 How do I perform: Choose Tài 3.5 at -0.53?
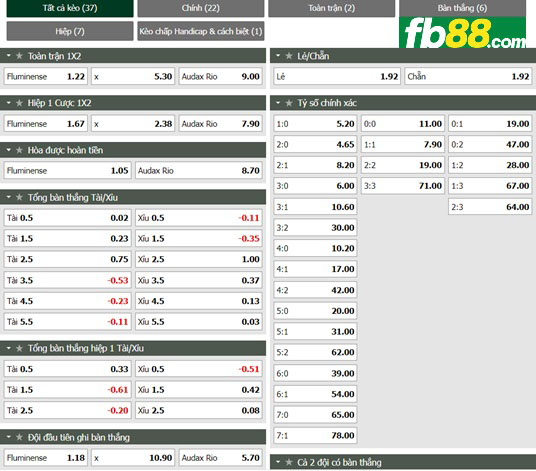pos(67,280)
